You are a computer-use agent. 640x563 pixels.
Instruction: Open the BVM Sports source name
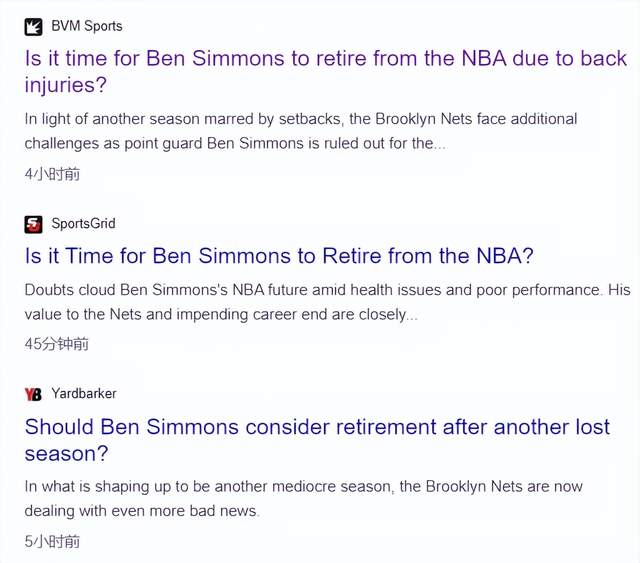pyautogui.click(x=87, y=26)
